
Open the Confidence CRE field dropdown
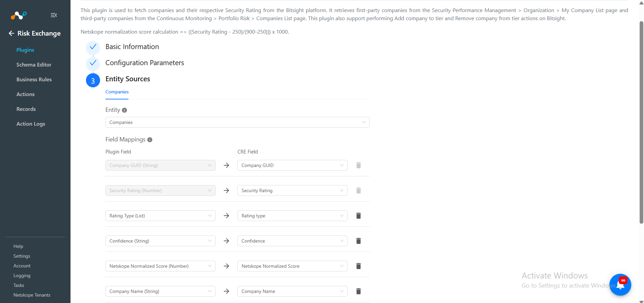pos(292,241)
